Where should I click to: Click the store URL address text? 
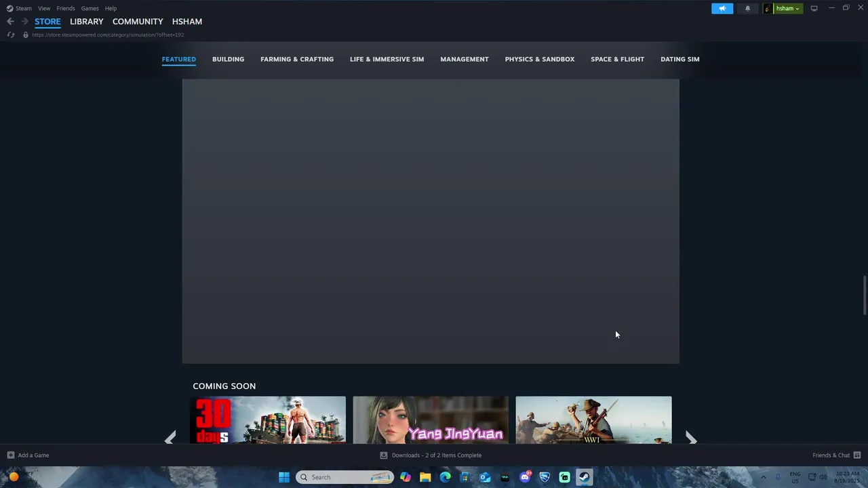pyautogui.click(x=108, y=35)
